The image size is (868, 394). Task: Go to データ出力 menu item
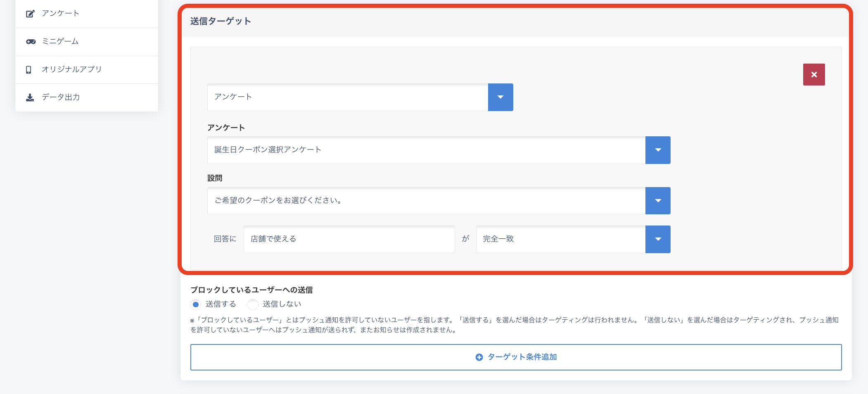coord(61,97)
